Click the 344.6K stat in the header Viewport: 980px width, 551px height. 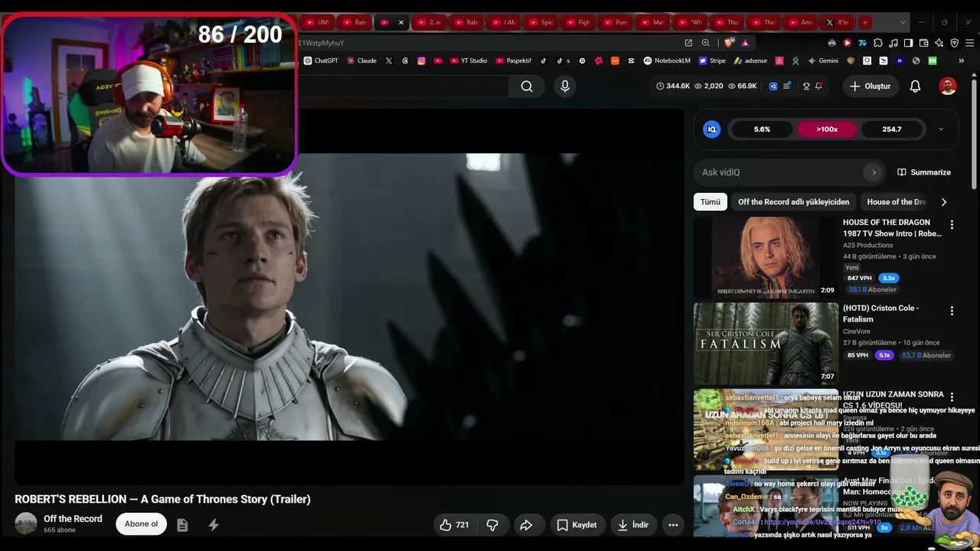tap(673, 86)
